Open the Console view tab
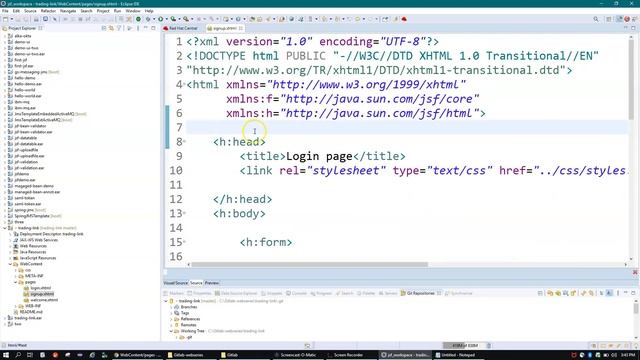The width and height of the screenshot is (640, 360). click(x=296, y=293)
